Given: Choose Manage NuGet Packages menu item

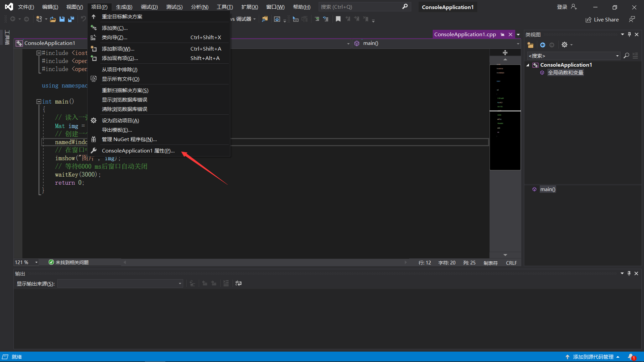Looking at the screenshot, I should 129,139.
